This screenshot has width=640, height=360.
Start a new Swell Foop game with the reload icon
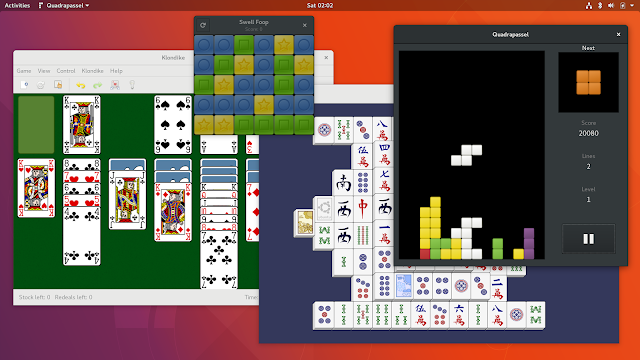pos(203,25)
